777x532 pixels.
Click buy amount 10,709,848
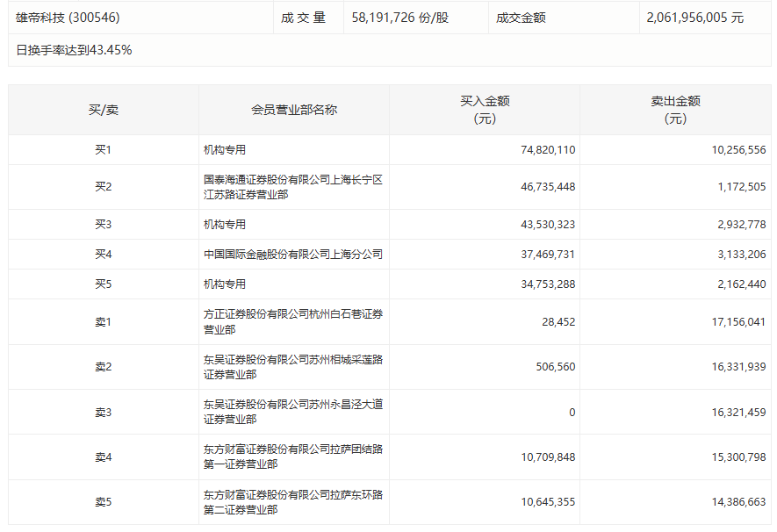pos(548,457)
